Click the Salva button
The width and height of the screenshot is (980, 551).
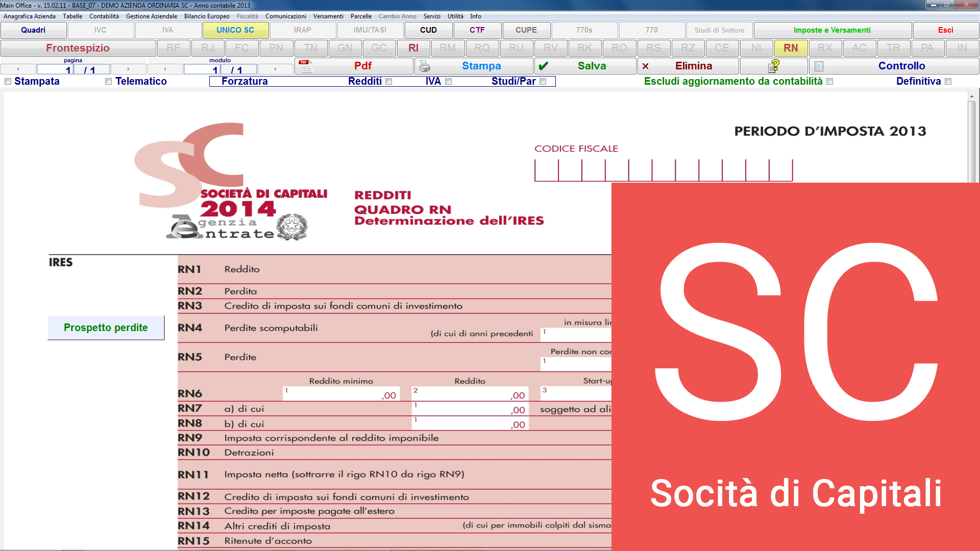click(x=585, y=66)
